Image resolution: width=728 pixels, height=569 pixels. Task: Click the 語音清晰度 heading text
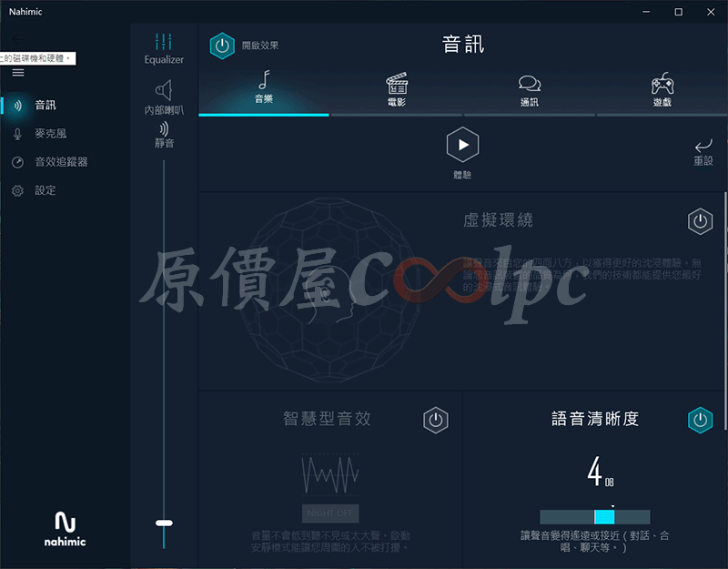tap(595, 419)
